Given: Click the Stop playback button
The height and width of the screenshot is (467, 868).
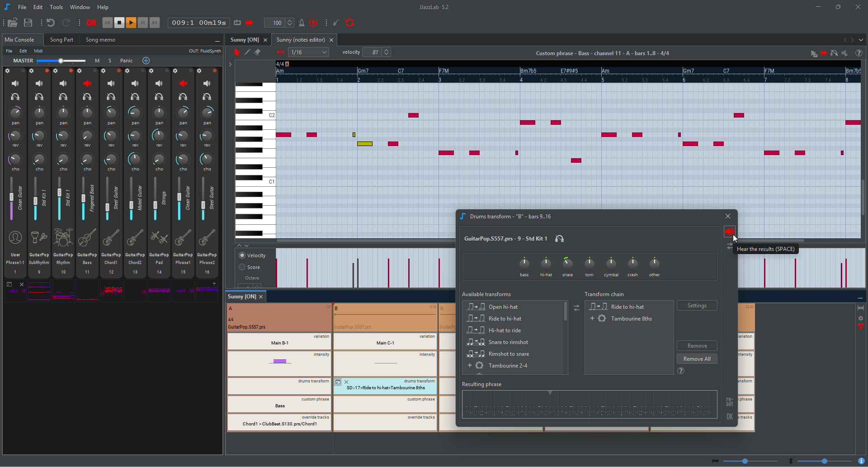Looking at the screenshot, I should pyautogui.click(x=119, y=23).
